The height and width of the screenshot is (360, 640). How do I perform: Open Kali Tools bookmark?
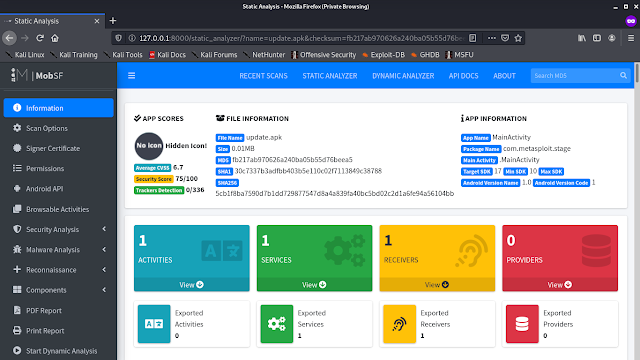123,55
